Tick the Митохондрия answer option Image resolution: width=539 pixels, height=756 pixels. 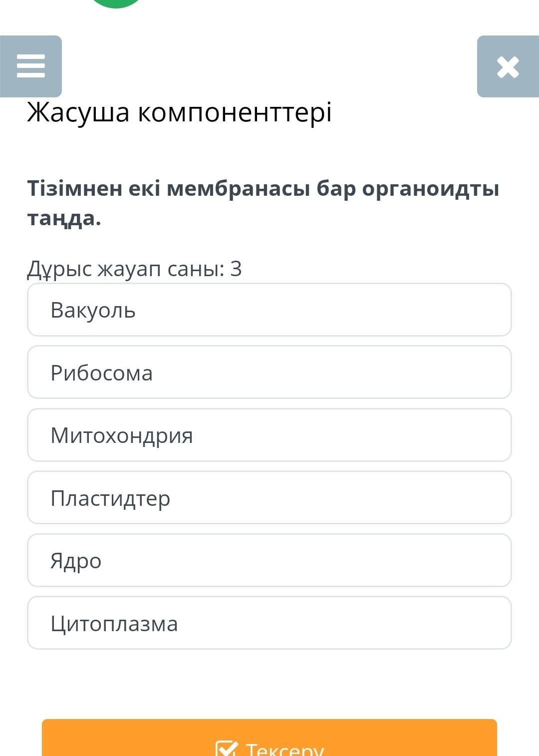269,435
